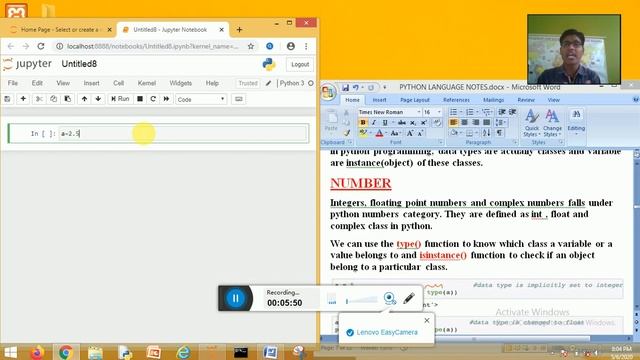Open the Chrome three-dot menu
This screenshot has width=640, height=360.
click(x=306, y=46)
